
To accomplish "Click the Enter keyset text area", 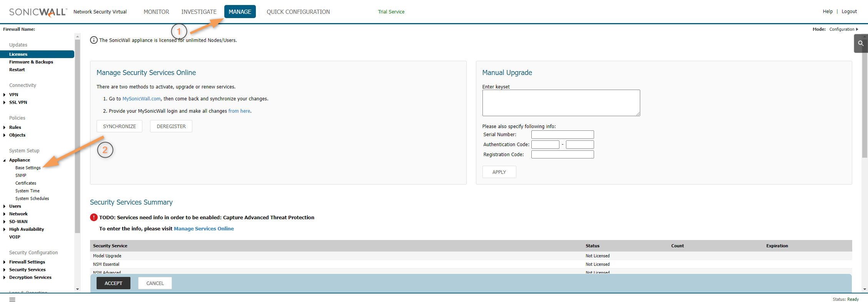I will 561,103.
